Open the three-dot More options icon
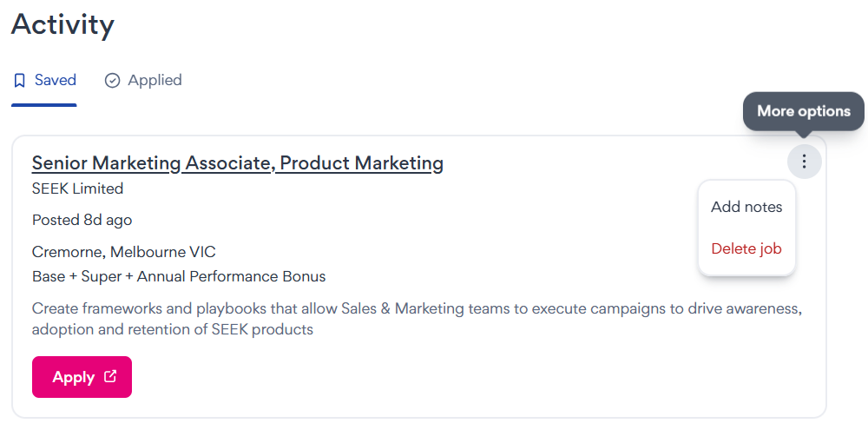The image size is (868, 430). 805,162
